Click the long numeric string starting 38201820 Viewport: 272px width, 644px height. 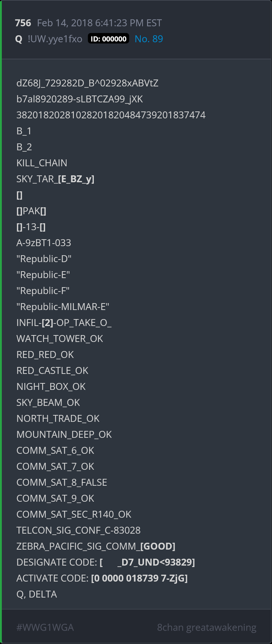click(111, 115)
